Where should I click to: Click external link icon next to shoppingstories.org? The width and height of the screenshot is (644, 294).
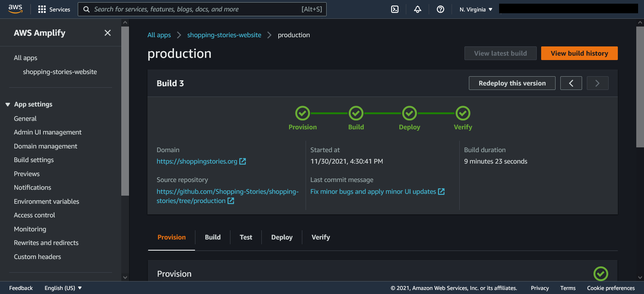pyautogui.click(x=243, y=161)
